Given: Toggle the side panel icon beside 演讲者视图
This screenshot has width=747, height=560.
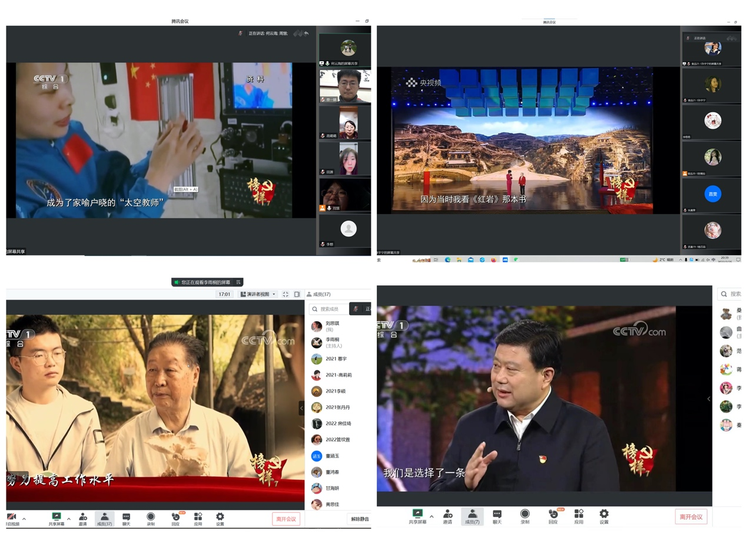Looking at the screenshot, I should pos(297,294).
